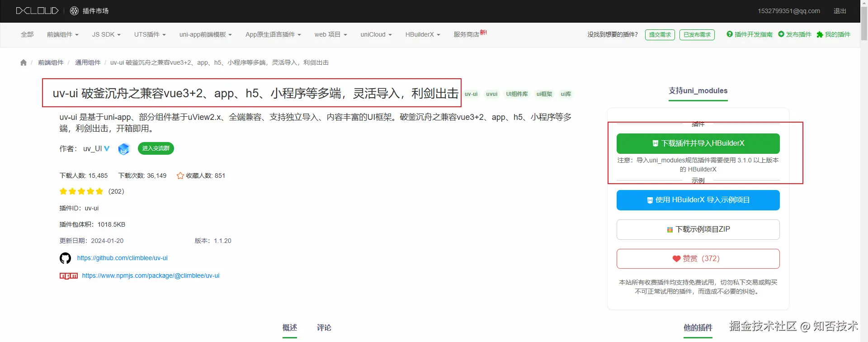The height and width of the screenshot is (342, 868).
Task: Click the HBuilderX icon on green download button
Action: 655,143
